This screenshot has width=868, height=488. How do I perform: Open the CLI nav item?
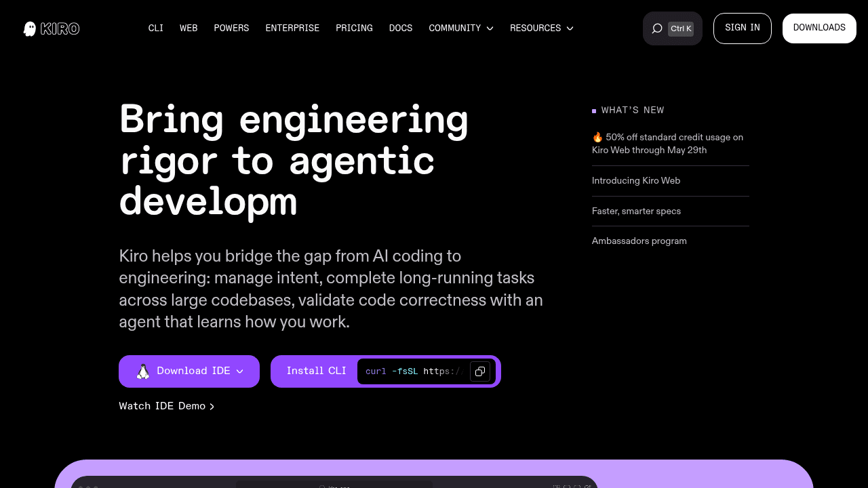pyautogui.click(x=156, y=28)
